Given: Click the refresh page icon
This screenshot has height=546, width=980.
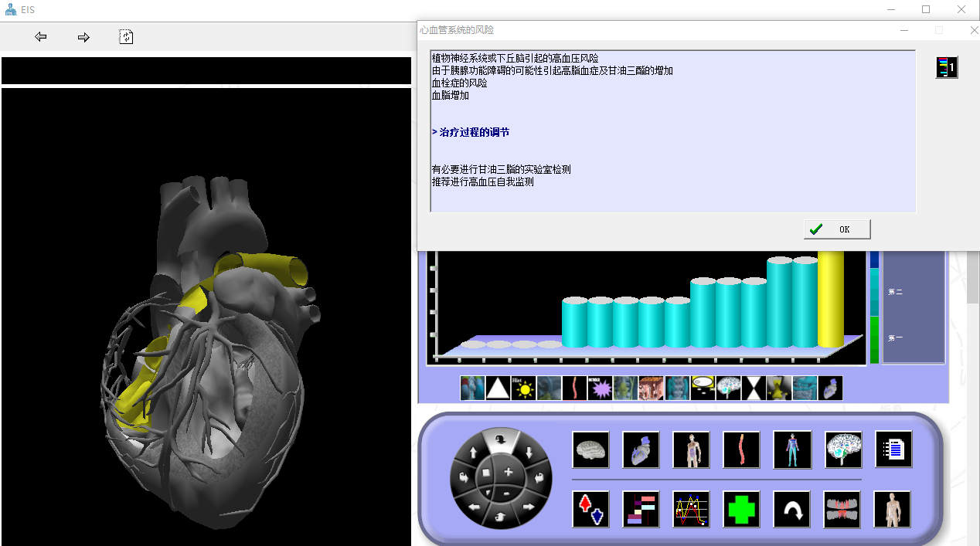Looking at the screenshot, I should pyautogui.click(x=126, y=36).
